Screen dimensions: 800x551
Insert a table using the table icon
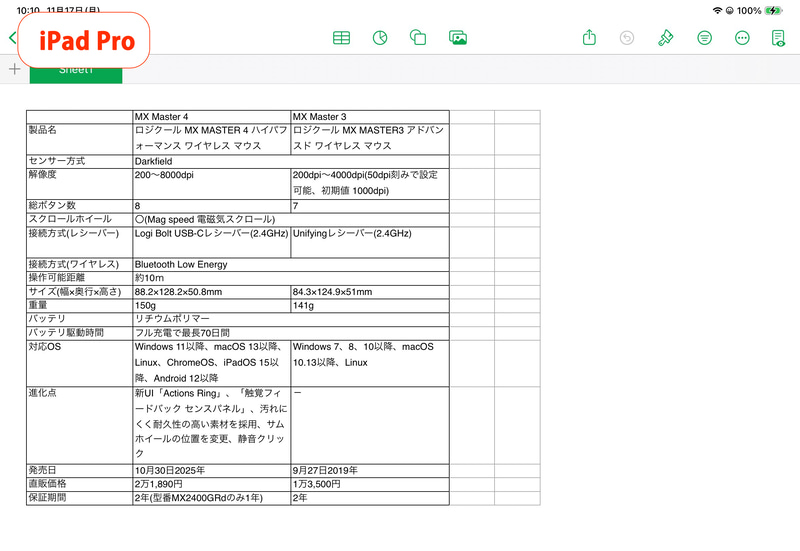point(341,38)
